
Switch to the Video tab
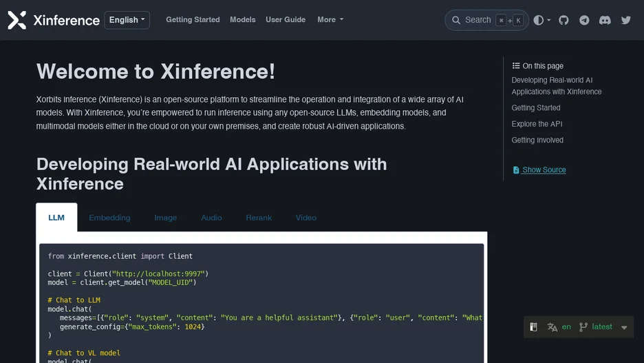point(306,218)
